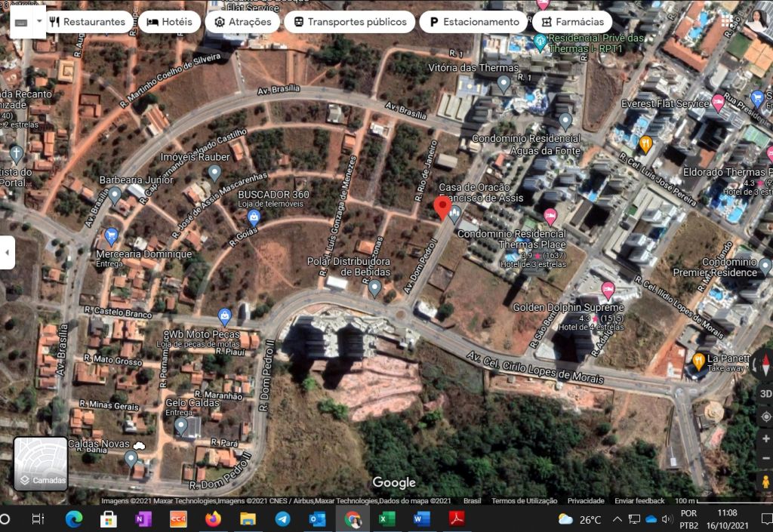Viewport: 773px width, 532px height.
Task: Switch to Excel in the taskbar
Action: click(x=387, y=518)
